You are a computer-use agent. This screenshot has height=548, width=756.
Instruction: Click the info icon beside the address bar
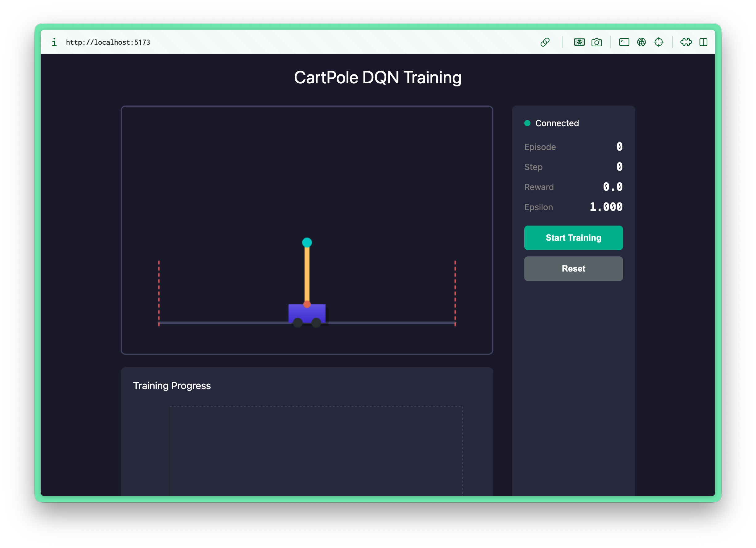(54, 42)
